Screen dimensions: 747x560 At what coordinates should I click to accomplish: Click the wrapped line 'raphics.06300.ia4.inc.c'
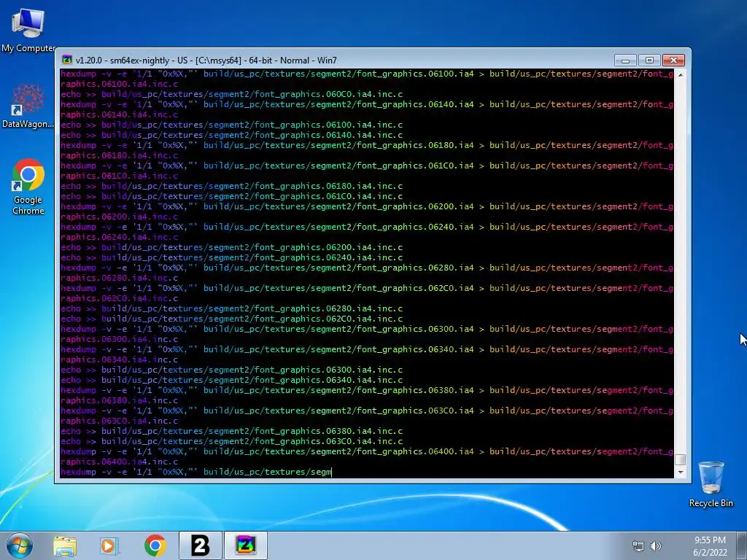[119, 340]
